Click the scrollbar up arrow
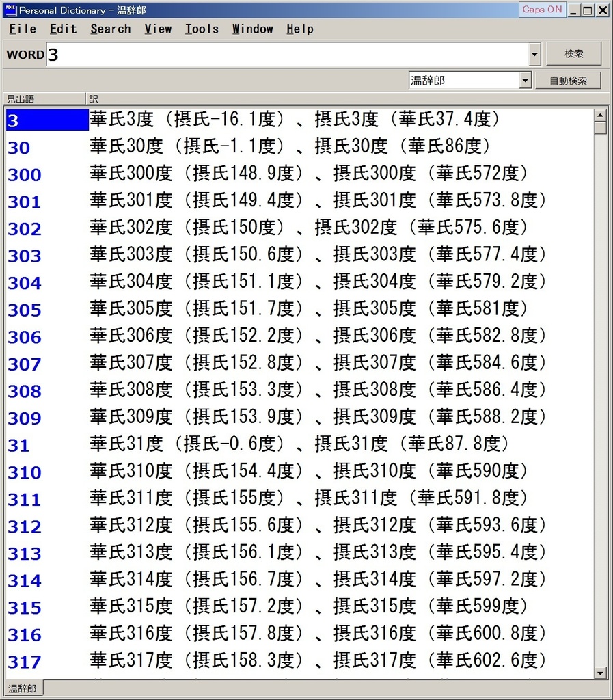This screenshot has height=700, width=613. [x=601, y=116]
